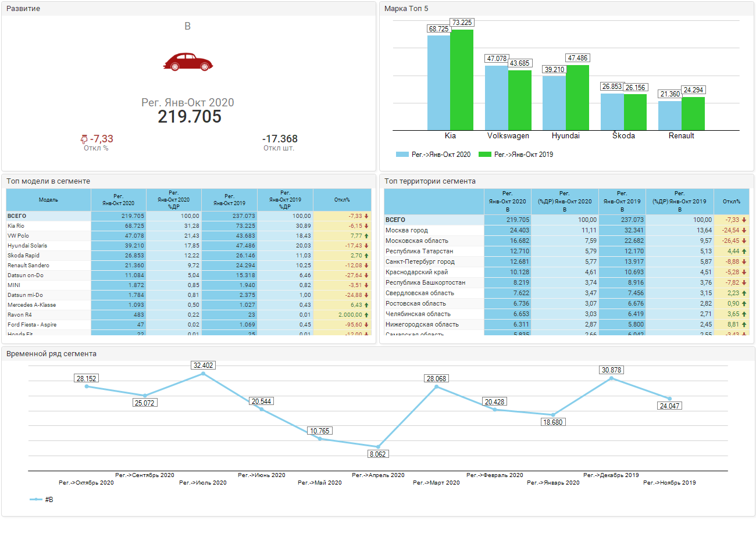Viewport: 756px width, 534px height.
Task: Select the 'Hyundai Solaris' model cell
Action: pos(49,245)
